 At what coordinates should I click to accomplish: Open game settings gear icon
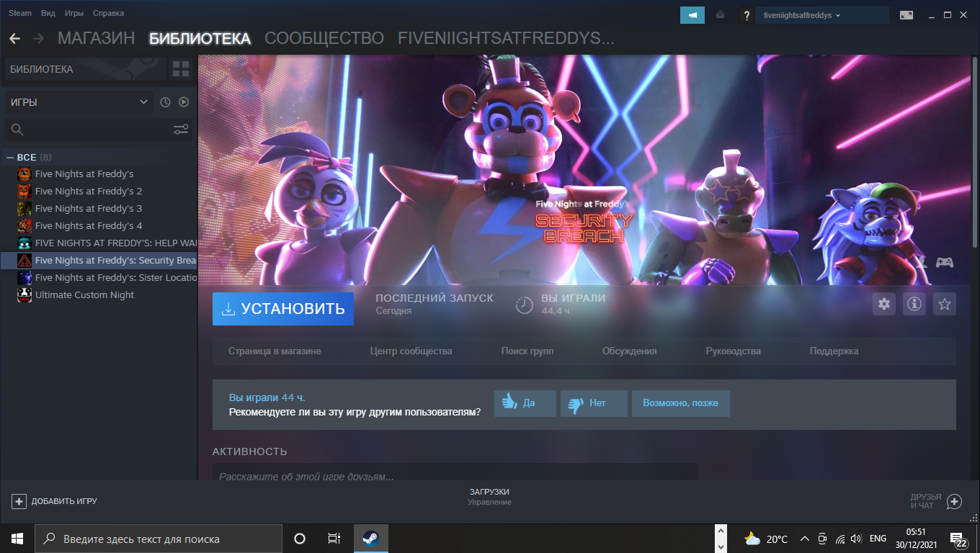click(884, 305)
